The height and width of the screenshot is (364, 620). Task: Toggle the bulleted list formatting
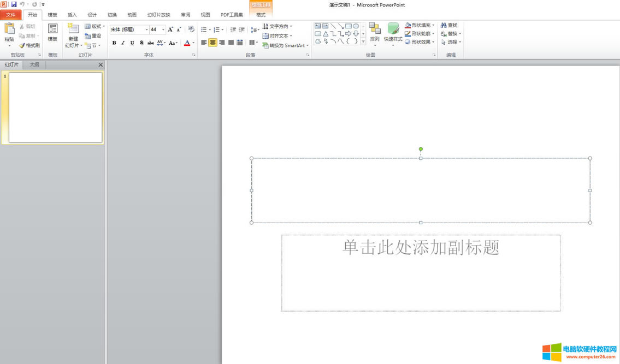click(x=203, y=28)
